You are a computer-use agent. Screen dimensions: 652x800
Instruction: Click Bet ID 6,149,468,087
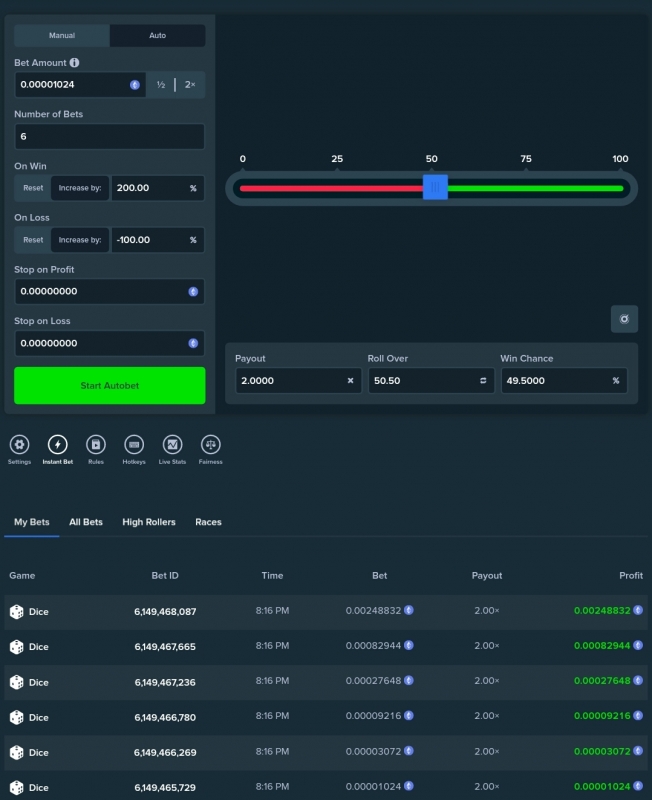coord(165,612)
